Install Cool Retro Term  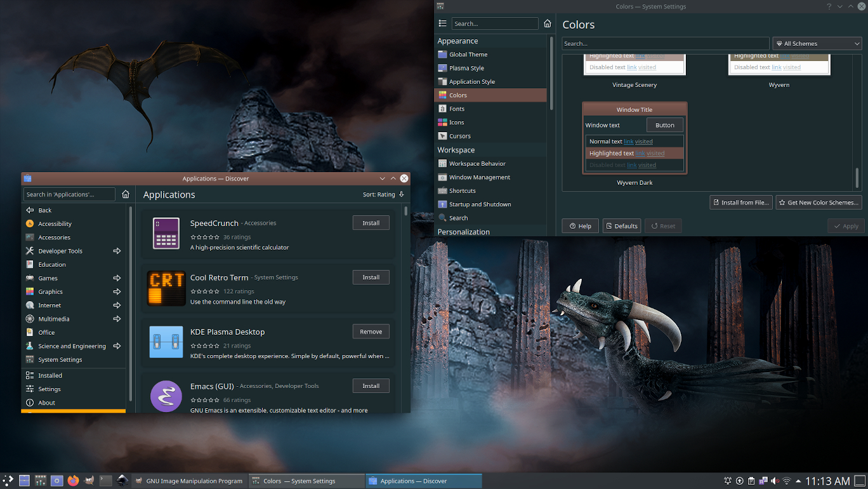point(371,278)
